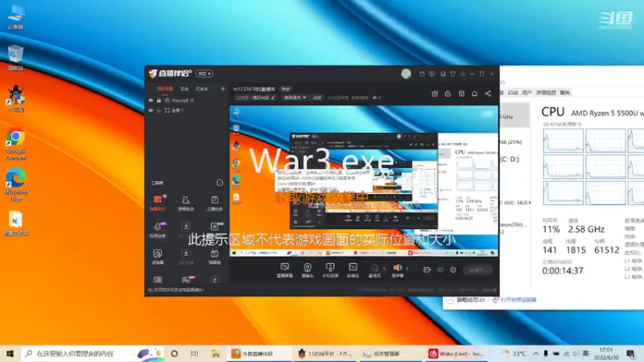Open the chat bubble icon in the title bar
The height and width of the screenshot is (362, 644).
[x=443, y=74]
